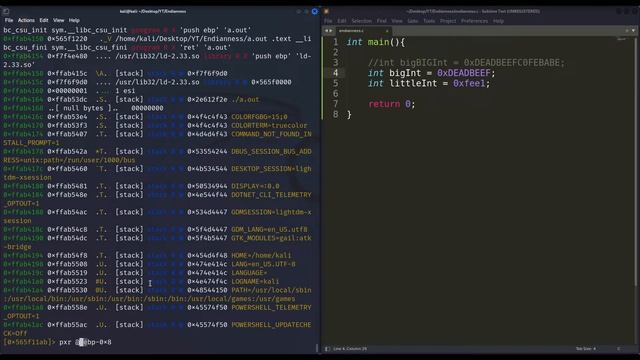The image size is (640, 360).
Task: Open Sublime Text's Tools menu
Action: pyautogui.click(x=429, y=21)
